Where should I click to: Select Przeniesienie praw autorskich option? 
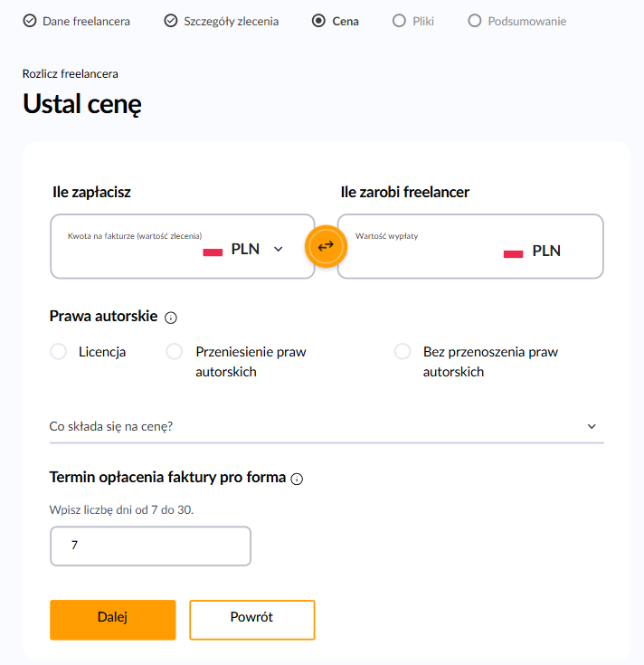point(175,352)
